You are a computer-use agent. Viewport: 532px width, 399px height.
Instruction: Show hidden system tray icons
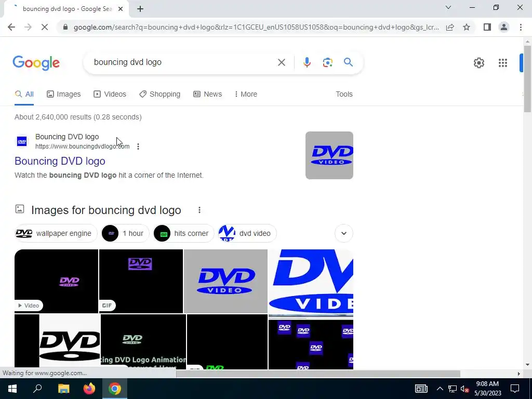point(440,389)
